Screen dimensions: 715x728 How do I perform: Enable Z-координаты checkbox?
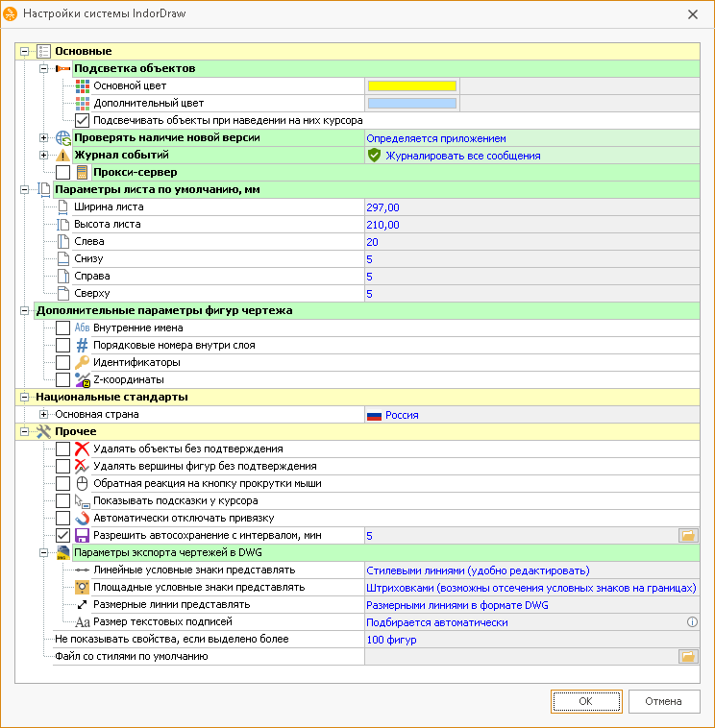[62, 379]
